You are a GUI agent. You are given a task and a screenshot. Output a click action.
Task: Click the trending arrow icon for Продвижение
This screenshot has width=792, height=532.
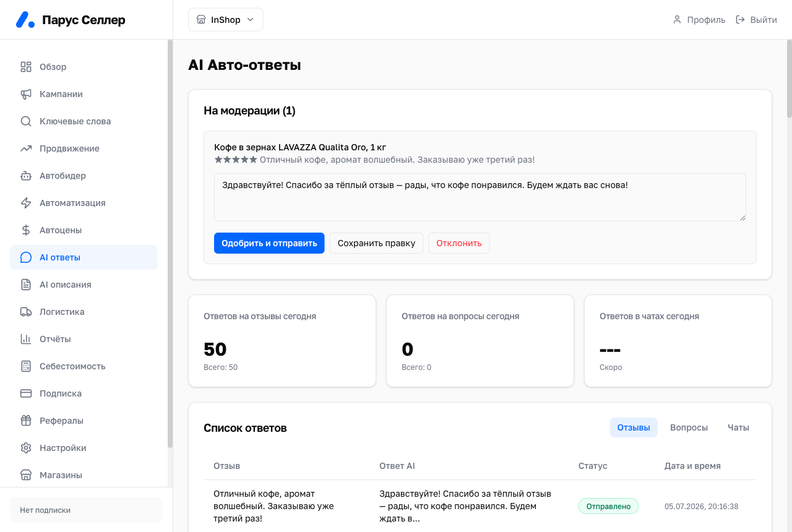point(26,148)
